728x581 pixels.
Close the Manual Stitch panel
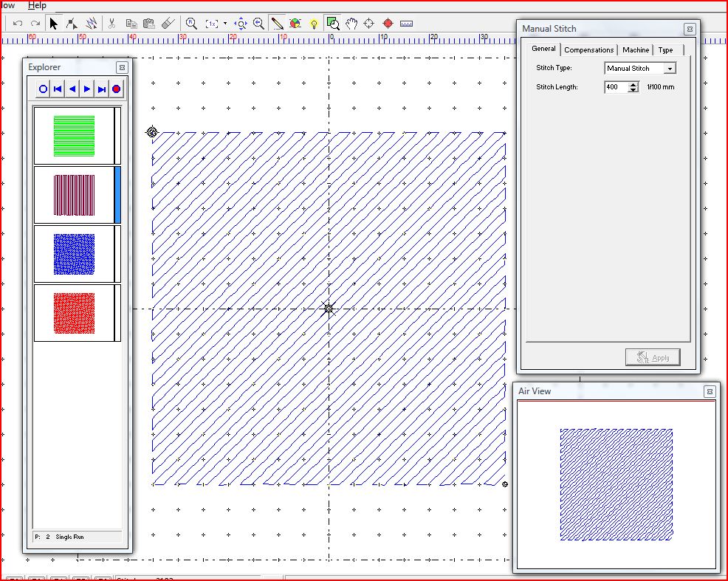pyautogui.click(x=690, y=29)
